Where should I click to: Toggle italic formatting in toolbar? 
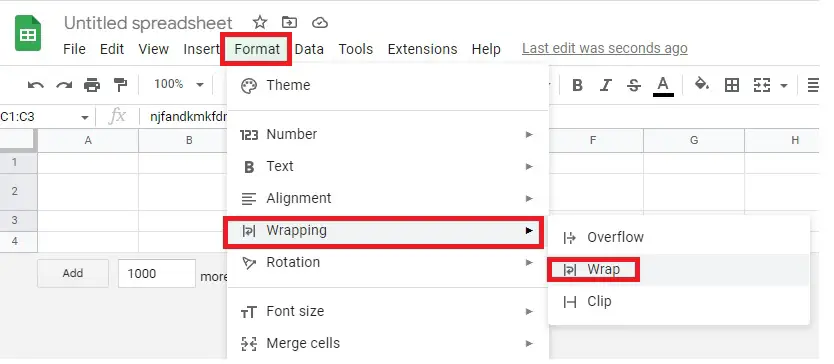pos(605,85)
